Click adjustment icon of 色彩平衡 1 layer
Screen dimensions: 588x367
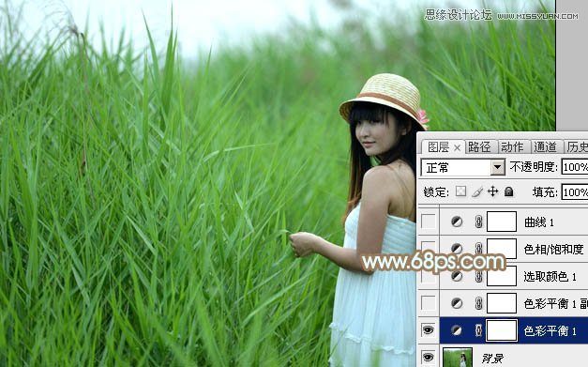[457, 330]
